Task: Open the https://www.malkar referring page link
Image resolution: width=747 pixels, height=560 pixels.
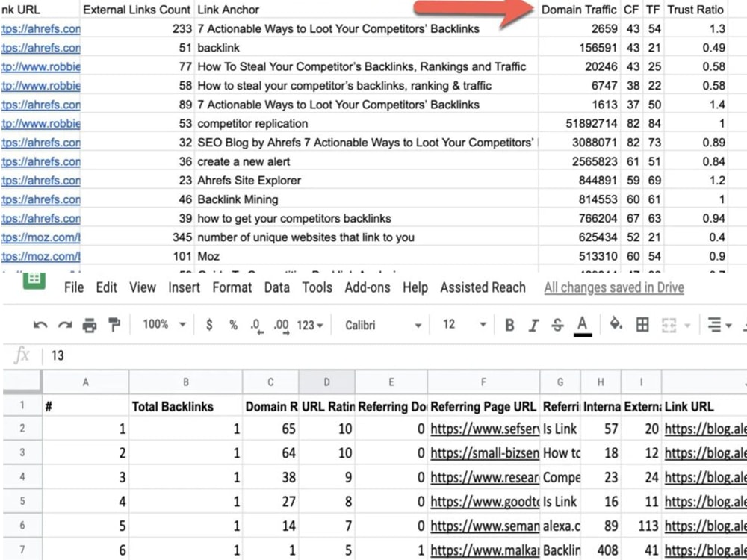Action: pos(485,550)
